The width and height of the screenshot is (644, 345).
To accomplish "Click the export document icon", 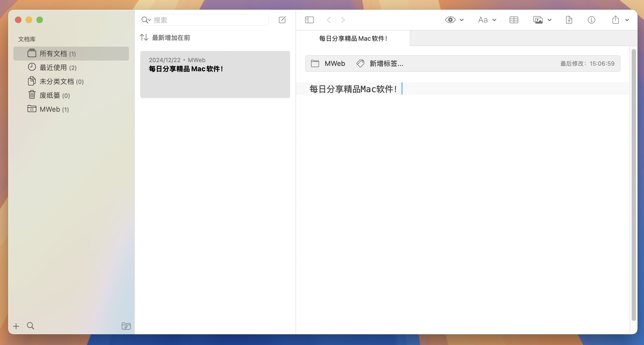I will pos(569,20).
